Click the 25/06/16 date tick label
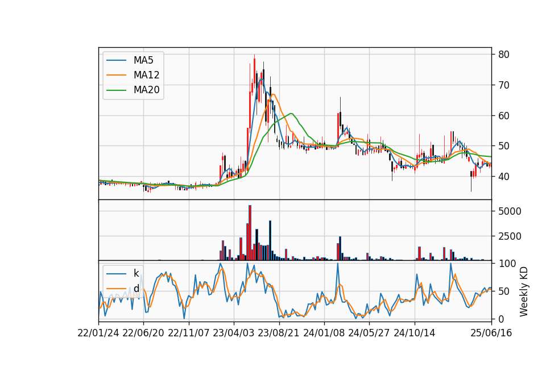The height and width of the screenshot is (392, 546). coord(491,333)
